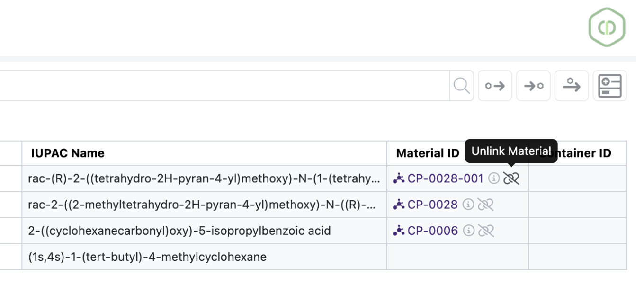Click the green hexagon logo

(607, 27)
